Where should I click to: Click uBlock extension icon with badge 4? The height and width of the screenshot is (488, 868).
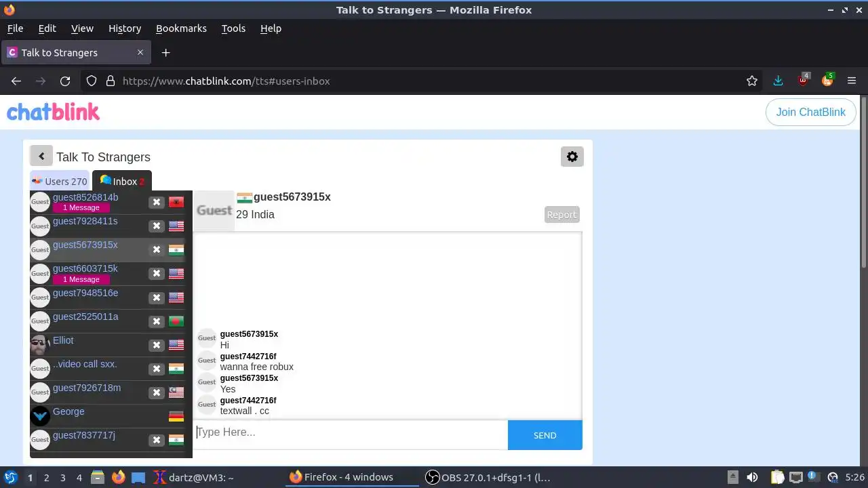tap(803, 80)
